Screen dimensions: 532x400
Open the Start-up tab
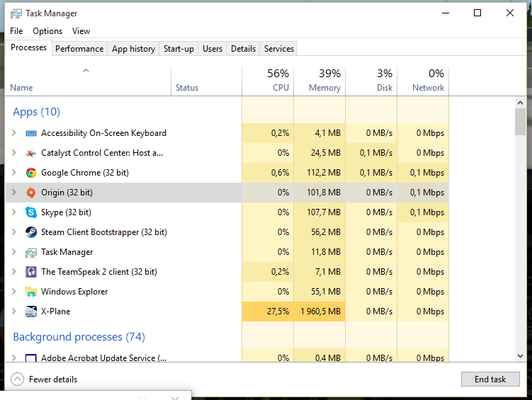179,49
